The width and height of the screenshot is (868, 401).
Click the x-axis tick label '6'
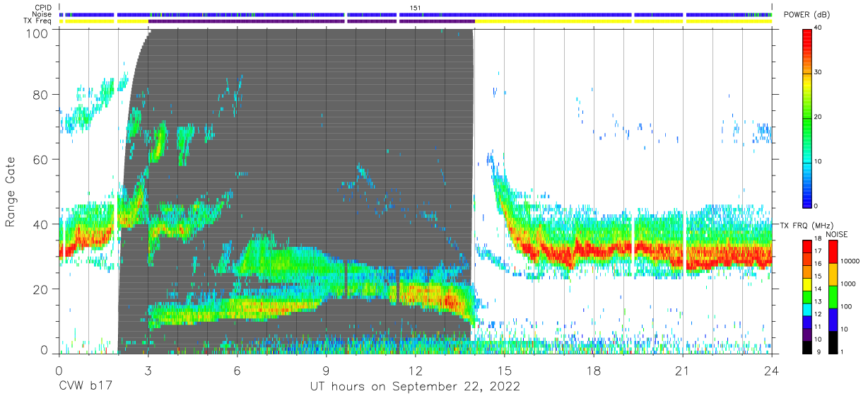coord(237,370)
